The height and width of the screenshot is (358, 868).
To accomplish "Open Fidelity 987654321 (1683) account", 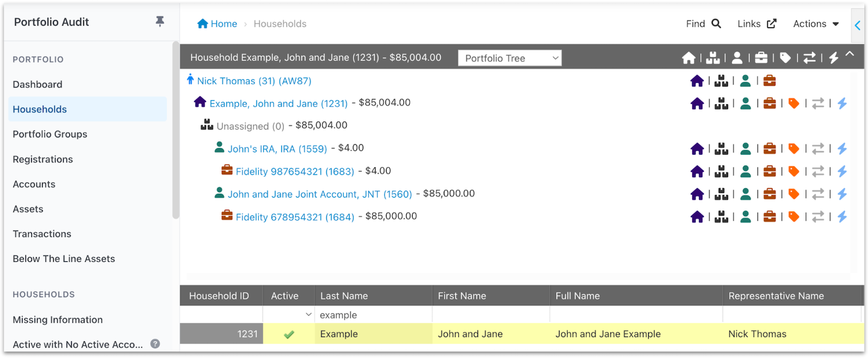I will [x=295, y=171].
